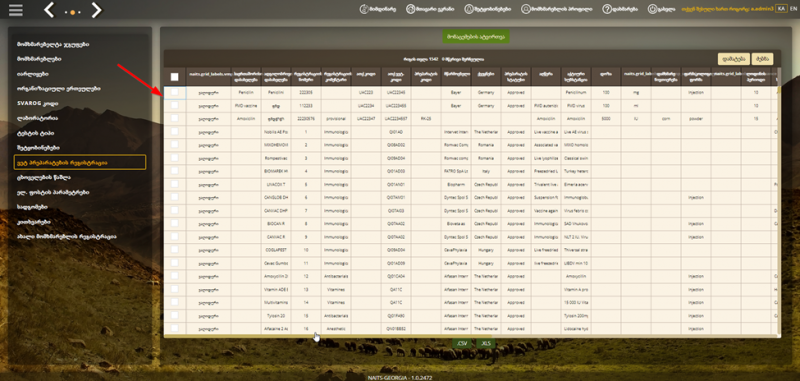Go back with the left chevron arrow

coord(49,10)
